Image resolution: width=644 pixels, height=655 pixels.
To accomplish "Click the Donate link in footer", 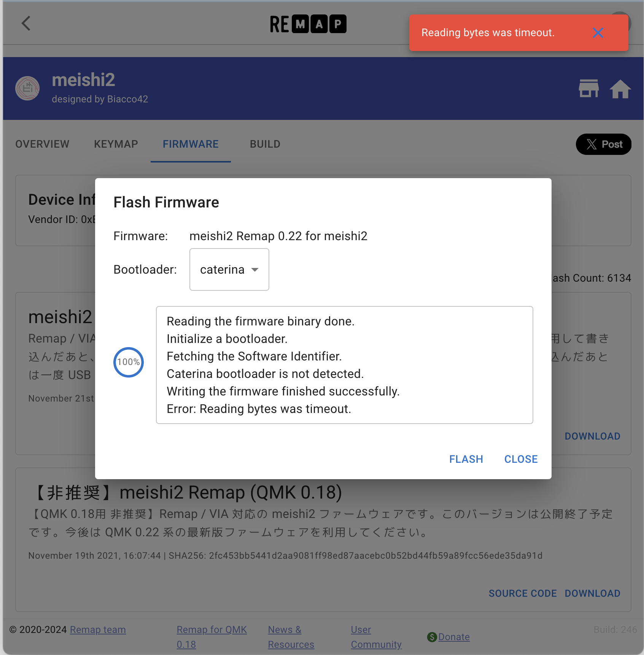I will tap(454, 637).
